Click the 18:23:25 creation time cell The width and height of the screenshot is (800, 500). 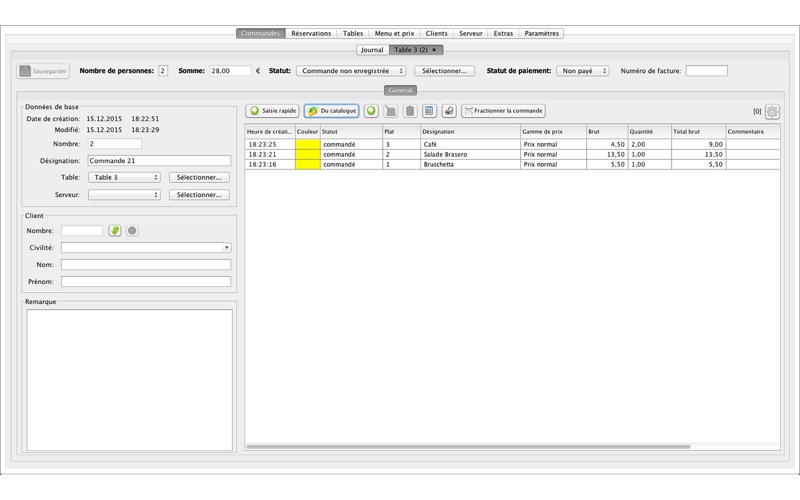click(x=270, y=144)
